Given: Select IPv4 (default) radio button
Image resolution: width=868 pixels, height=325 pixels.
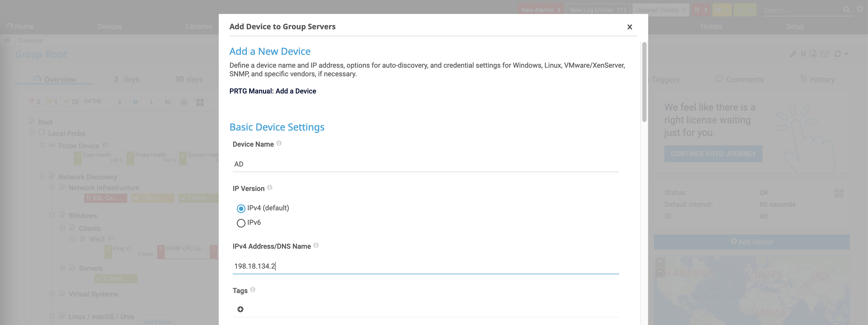Looking at the screenshot, I should (241, 209).
